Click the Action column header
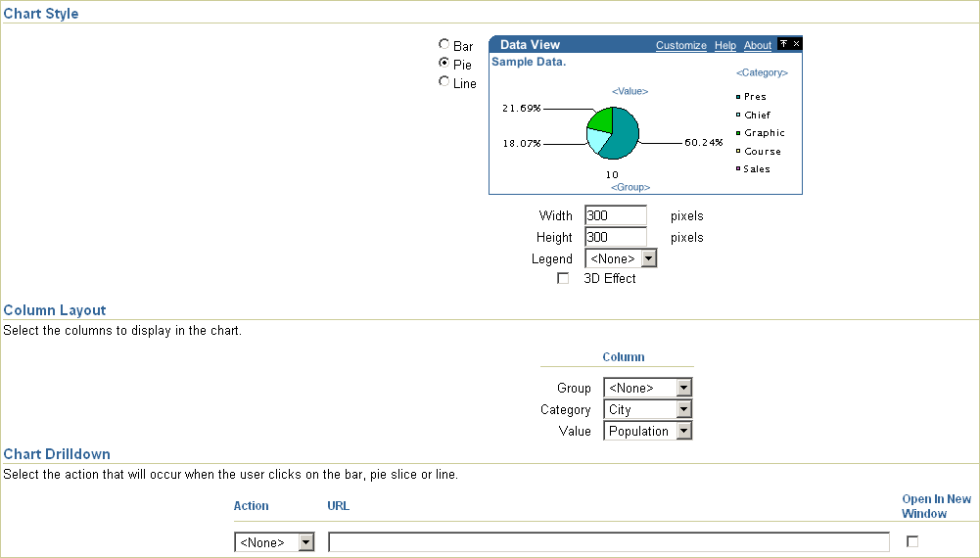 click(252, 505)
